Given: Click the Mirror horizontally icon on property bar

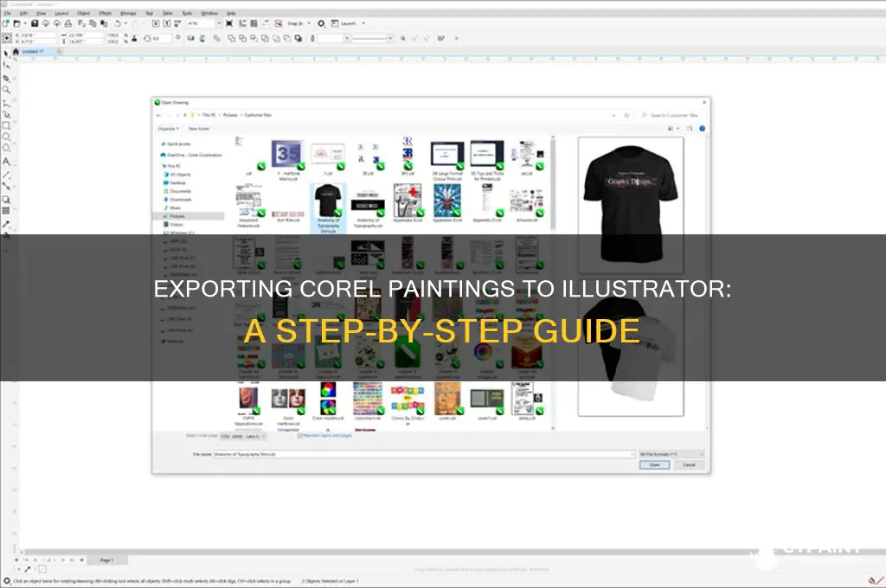Looking at the screenshot, I should pyautogui.click(x=191, y=38).
